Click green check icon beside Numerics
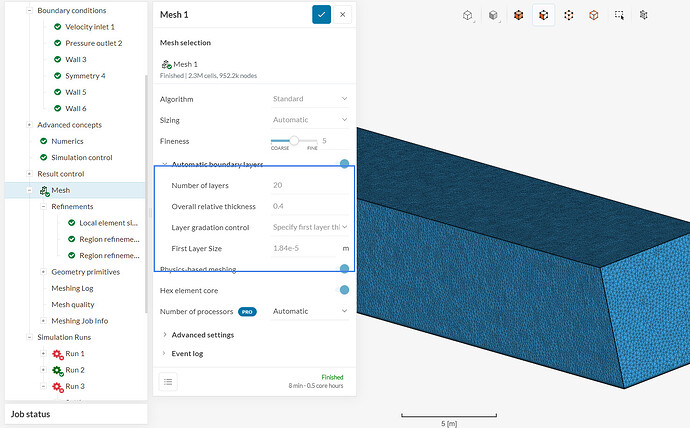 (x=44, y=141)
